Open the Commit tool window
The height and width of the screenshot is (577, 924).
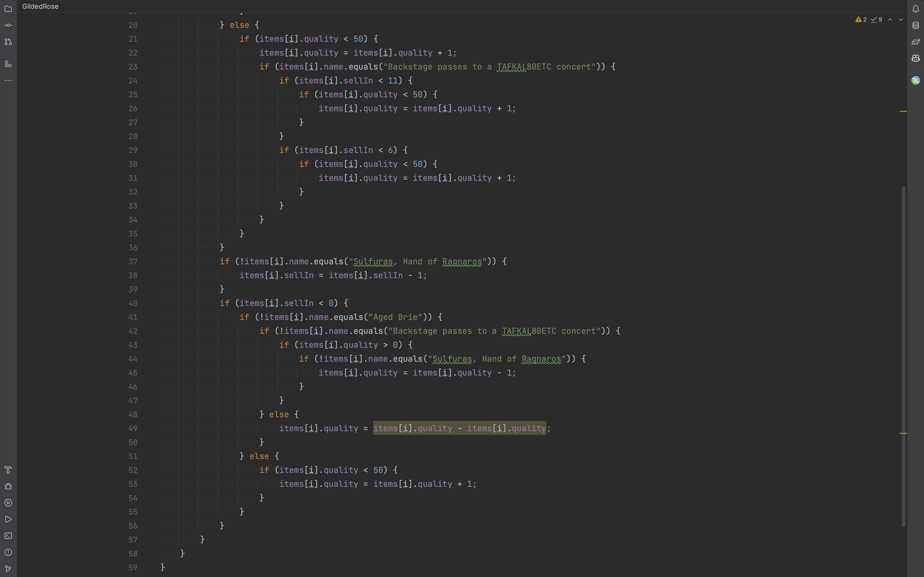pos(9,25)
